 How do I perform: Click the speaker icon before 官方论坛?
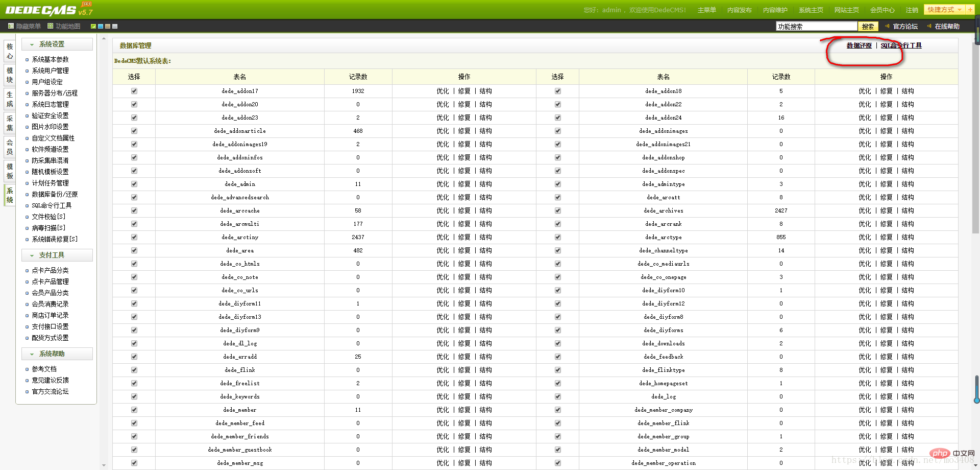pos(888,26)
